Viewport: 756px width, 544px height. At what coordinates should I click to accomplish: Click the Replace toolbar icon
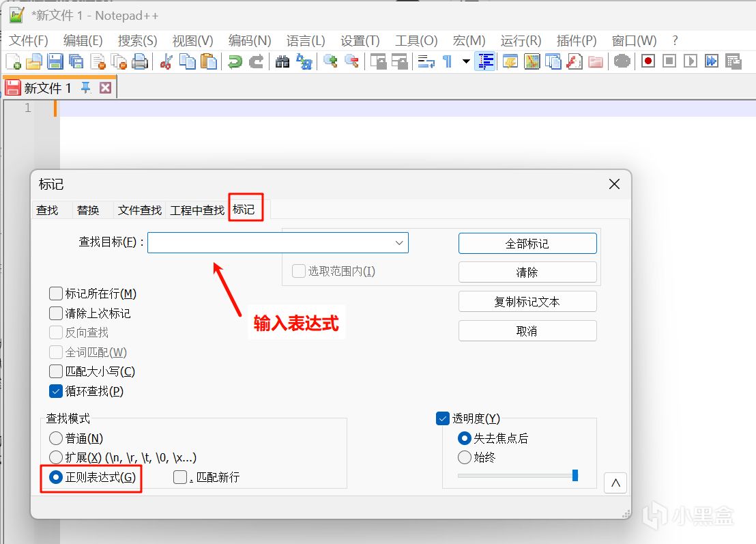tap(304, 61)
